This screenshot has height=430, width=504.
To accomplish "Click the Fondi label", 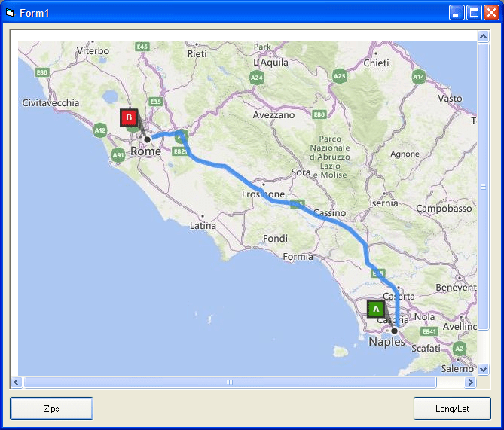I will click(275, 239).
